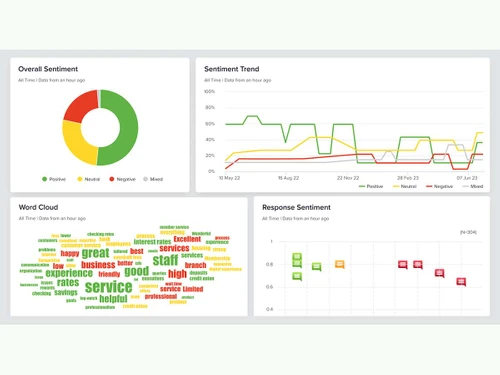Screen dimensions: 500x375
Task: Select the red word 'professional' in Word Cloud
Action: point(161,296)
